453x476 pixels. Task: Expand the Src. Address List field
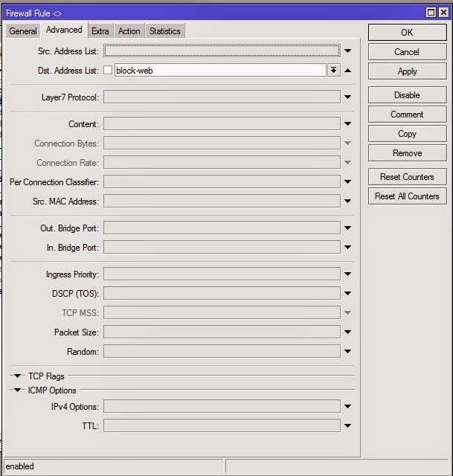[348, 51]
